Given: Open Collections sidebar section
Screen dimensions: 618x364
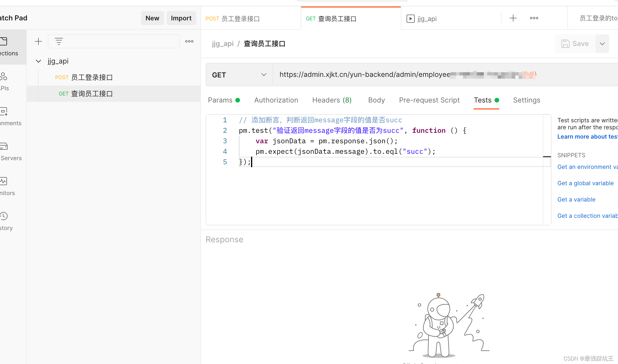Looking at the screenshot, I should 9,47.
